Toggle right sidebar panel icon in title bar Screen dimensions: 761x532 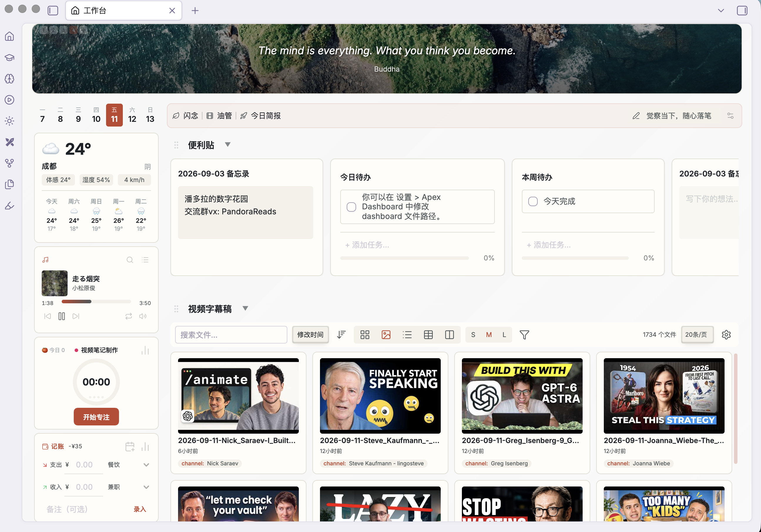[x=742, y=11]
